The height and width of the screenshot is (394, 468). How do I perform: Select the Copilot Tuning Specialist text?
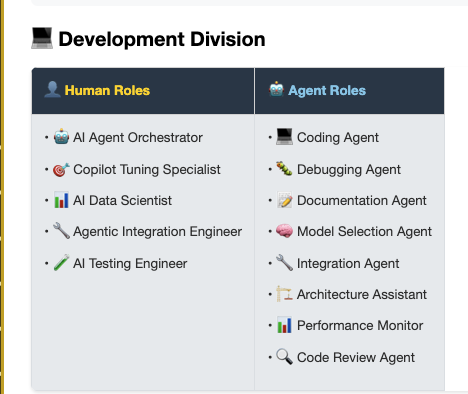click(147, 169)
